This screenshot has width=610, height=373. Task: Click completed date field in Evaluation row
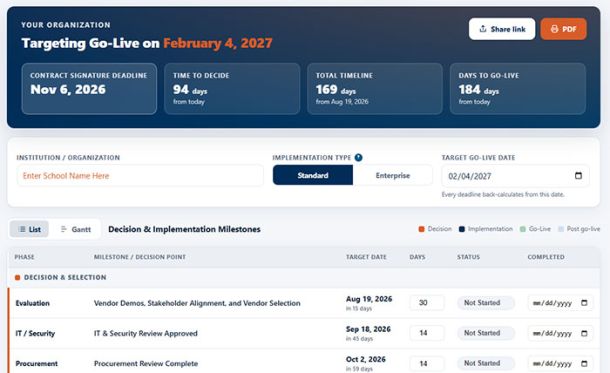click(x=560, y=303)
